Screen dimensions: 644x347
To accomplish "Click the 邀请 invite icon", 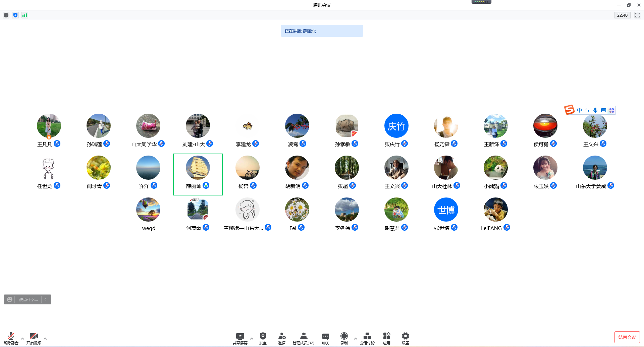I will coord(282,338).
